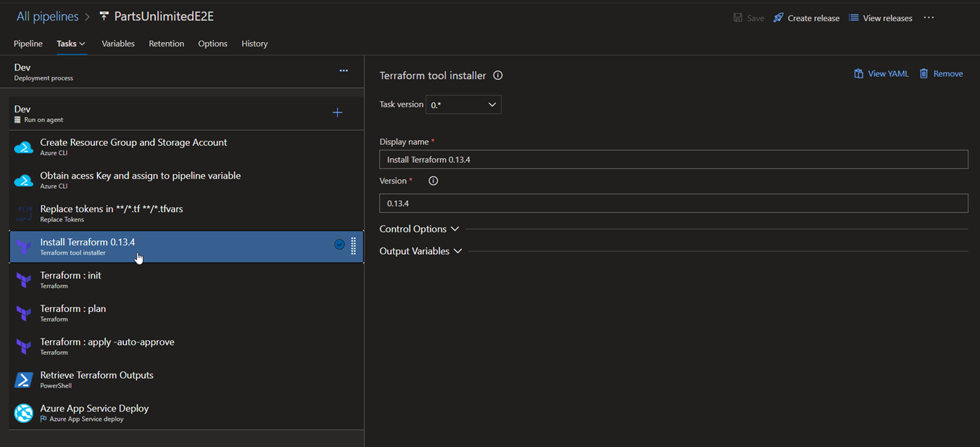
Task: Click Create release
Action: tap(806, 18)
